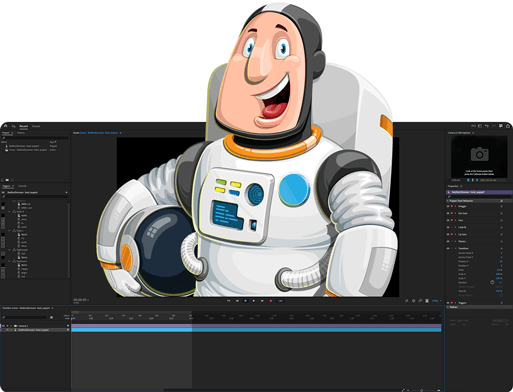This screenshot has height=392, width=513.
Task: Collapse Puppet Track Behaviors section
Action: point(448,201)
